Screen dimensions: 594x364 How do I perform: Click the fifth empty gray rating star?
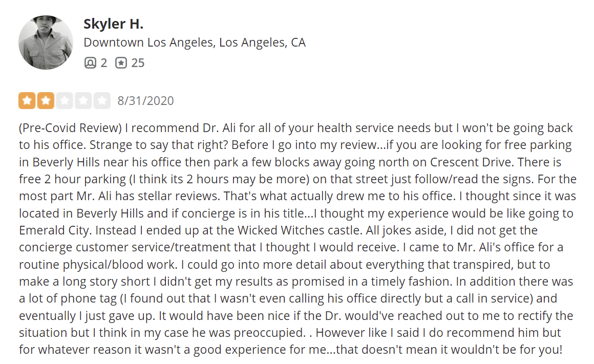point(102,101)
